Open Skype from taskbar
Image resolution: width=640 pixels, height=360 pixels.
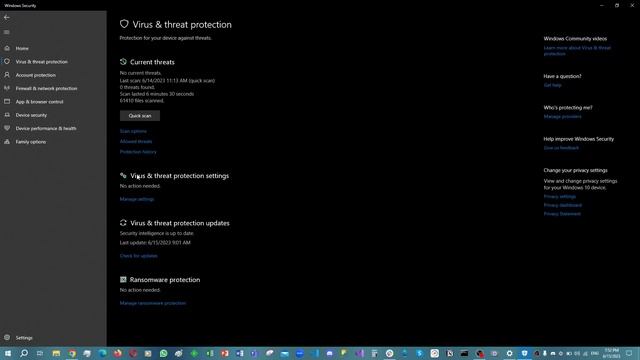click(x=420, y=353)
